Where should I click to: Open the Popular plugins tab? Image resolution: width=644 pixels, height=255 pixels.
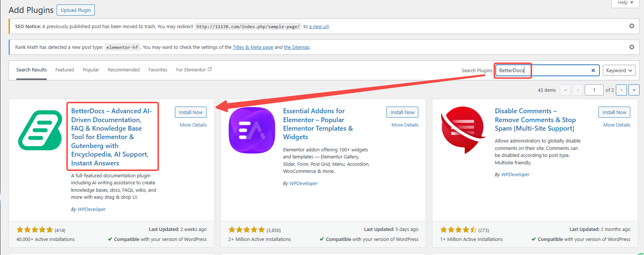point(91,70)
